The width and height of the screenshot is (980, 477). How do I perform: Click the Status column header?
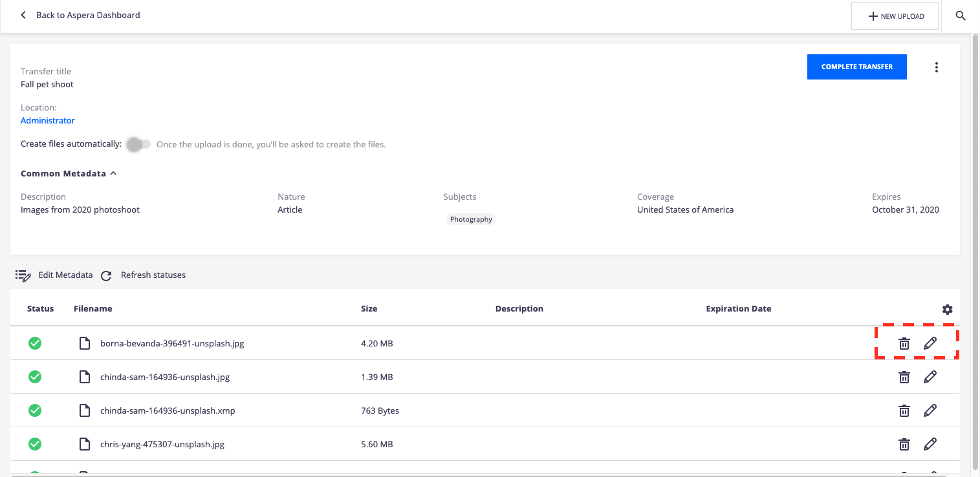pyautogui.click(x=40, y=309)
